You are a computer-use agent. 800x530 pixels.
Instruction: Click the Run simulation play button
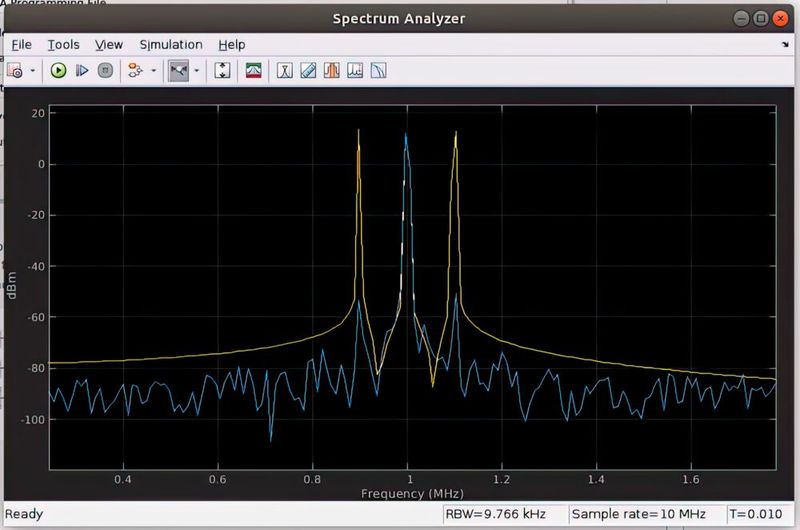pos(58,71)
